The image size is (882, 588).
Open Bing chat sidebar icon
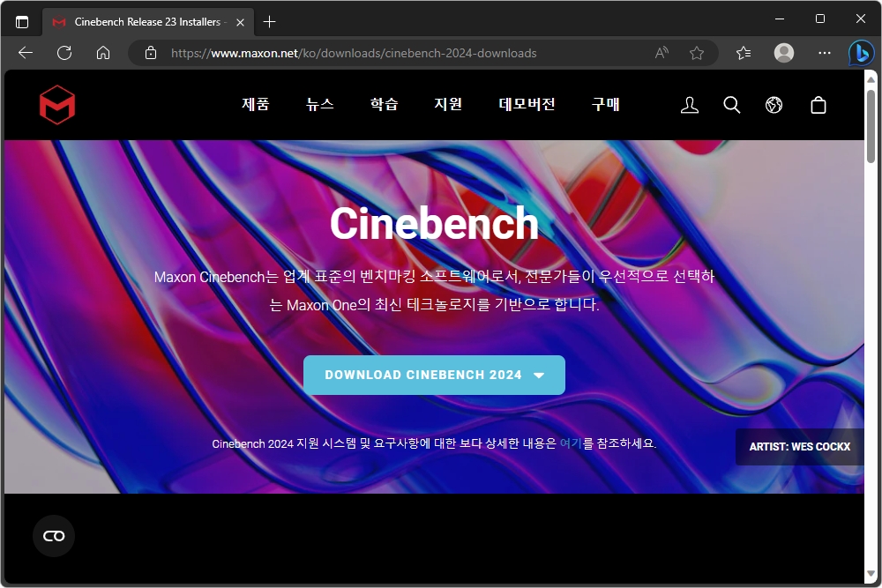click(861, 54)
